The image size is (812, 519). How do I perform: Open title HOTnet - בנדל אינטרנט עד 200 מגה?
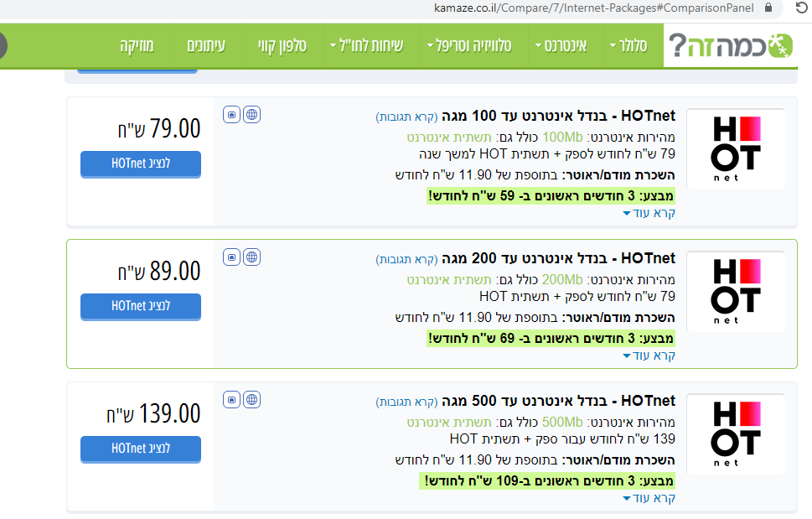pos(558,258)
